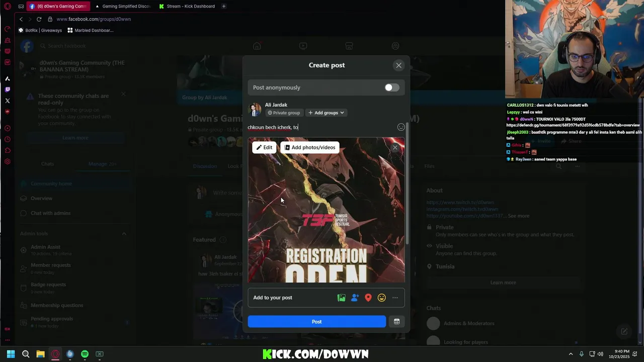Open defendr.gg tournament link in chat
This screenshot has width=644, height=362.
tap(573, 125)
